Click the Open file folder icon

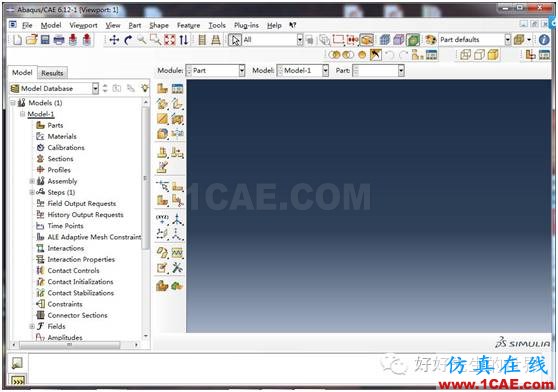(31, 39)
